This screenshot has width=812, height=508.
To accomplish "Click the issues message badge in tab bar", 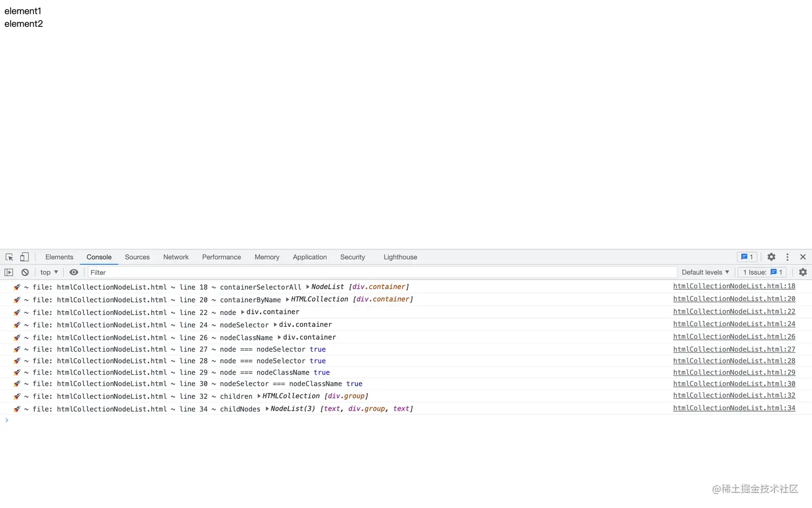I will 747,257.
